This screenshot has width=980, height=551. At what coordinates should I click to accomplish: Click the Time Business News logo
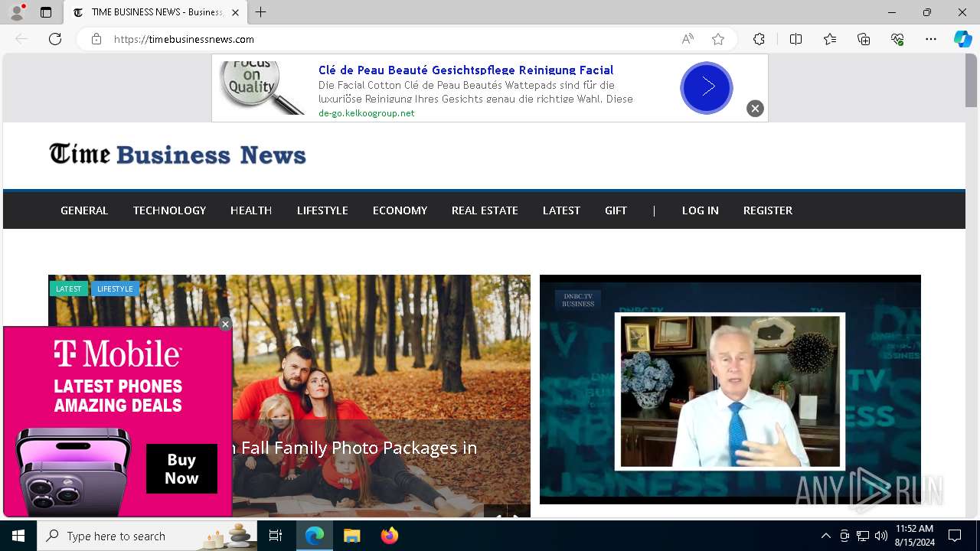tap(178, 155)
